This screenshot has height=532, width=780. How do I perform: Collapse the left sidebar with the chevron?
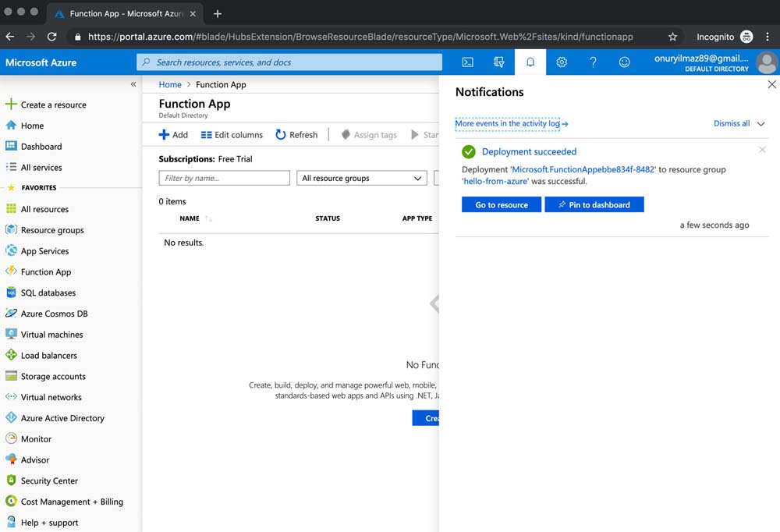[133, 84]
